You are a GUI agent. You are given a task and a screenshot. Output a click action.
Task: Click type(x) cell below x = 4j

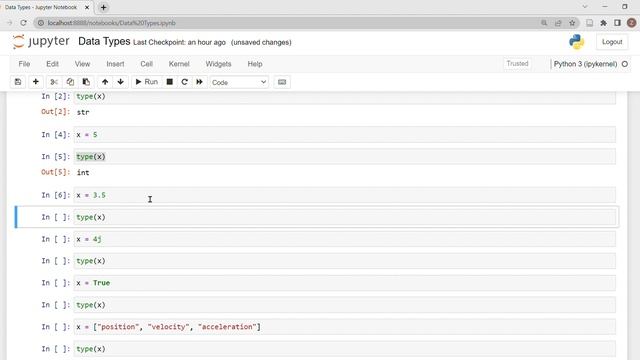[344, 261]
